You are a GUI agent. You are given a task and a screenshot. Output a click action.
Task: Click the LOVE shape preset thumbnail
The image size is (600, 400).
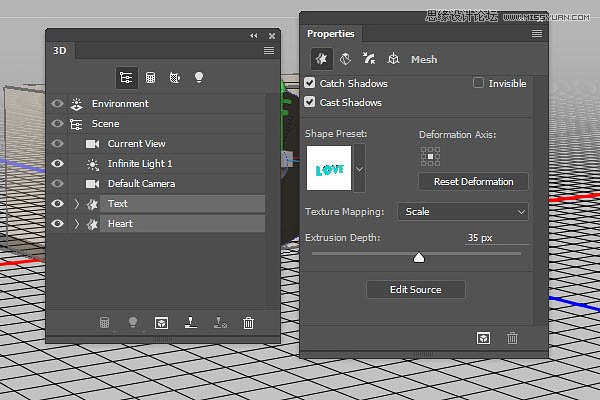click(329, 168)
